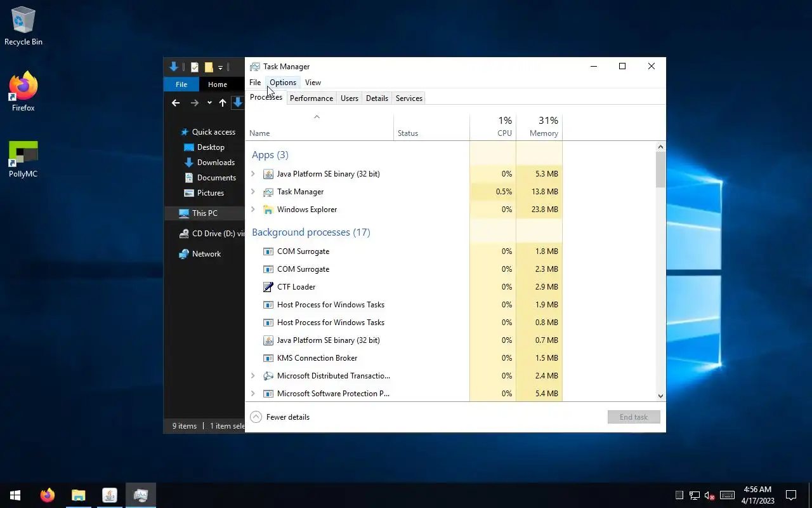Expand the Windows Explorer process row
The image size is (812, 508).
(252, 210)
